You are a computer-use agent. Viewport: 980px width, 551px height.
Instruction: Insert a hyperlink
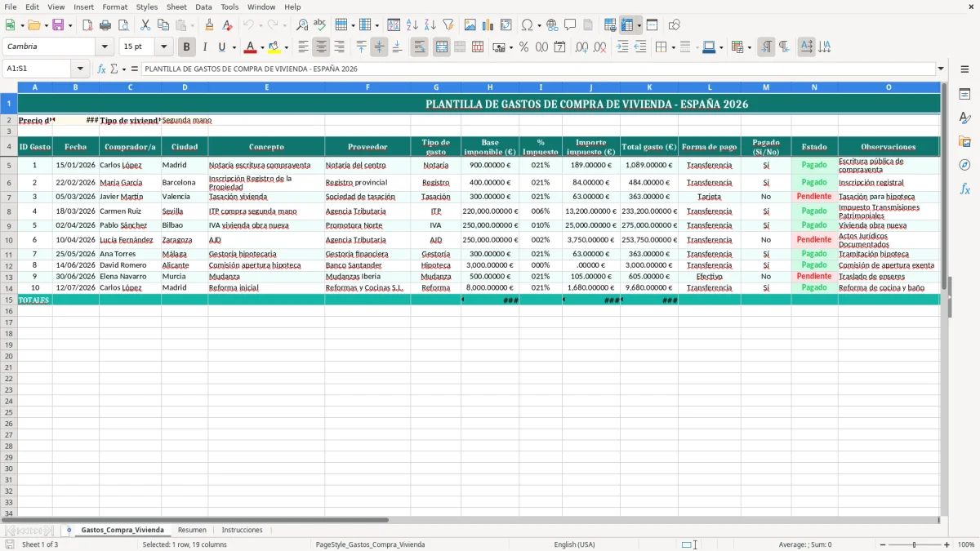(x=552, y=25)
